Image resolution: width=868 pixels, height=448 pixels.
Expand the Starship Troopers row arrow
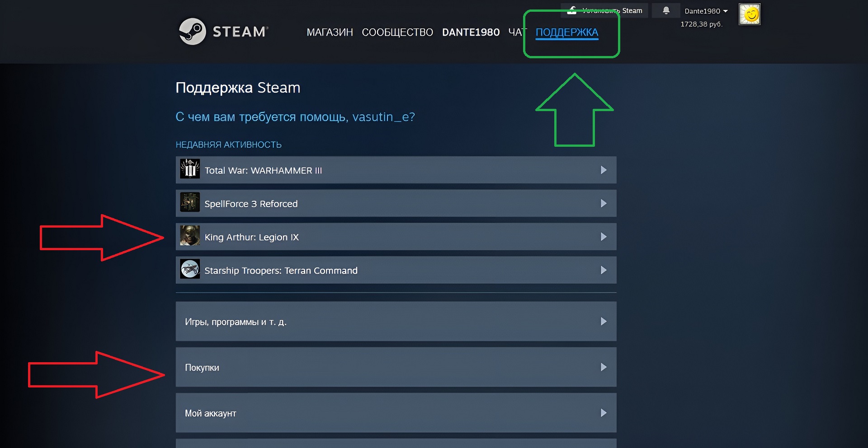pyautogui.click(x=604, y=270)
